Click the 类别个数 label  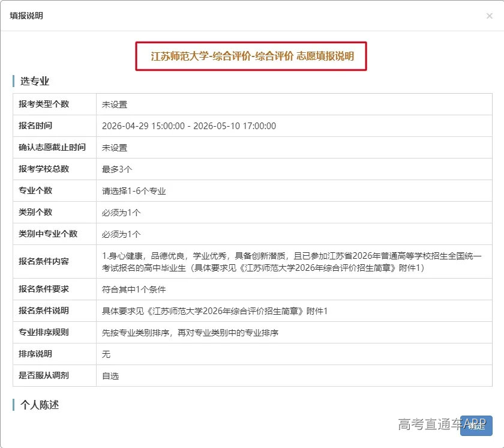pos(35,212)
